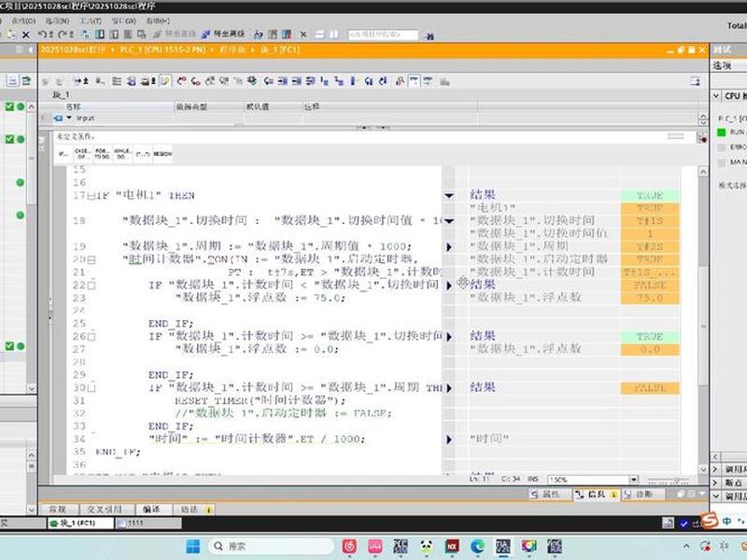Collapse the IF block at line 22
747x560 pixels.
tap(92, 286)
